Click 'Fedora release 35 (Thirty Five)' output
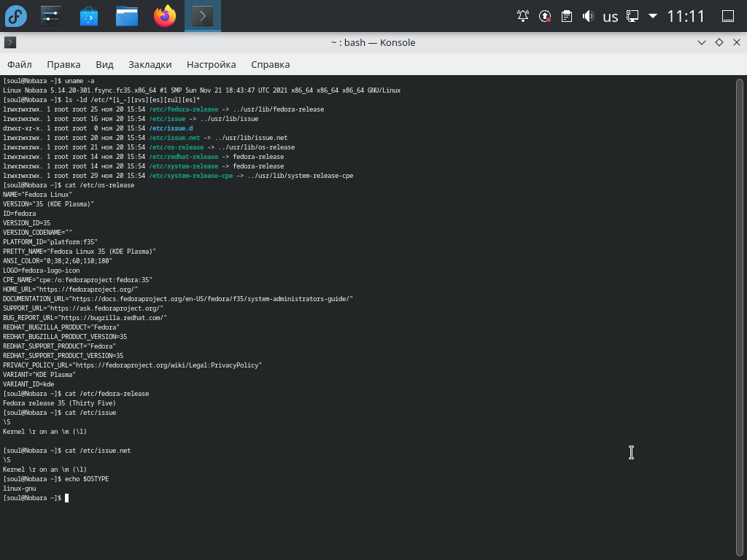The width and height of the screenshot is (747, 560). point(60,403)
